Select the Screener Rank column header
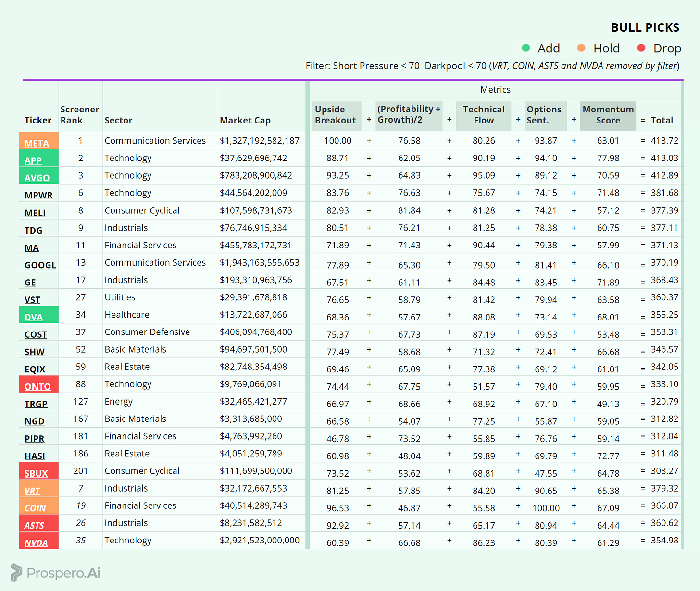Image resolution: width=700 pixels, height=591 pixels. coord(80,115)
